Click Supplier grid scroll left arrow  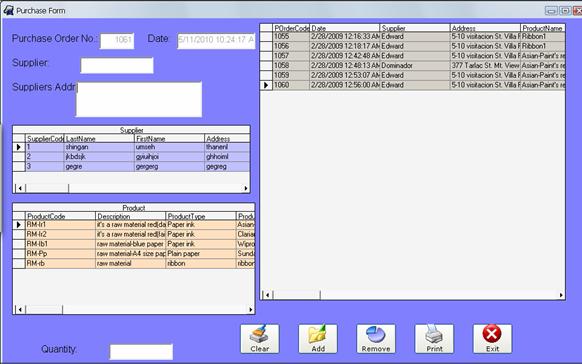pos(20,188)
